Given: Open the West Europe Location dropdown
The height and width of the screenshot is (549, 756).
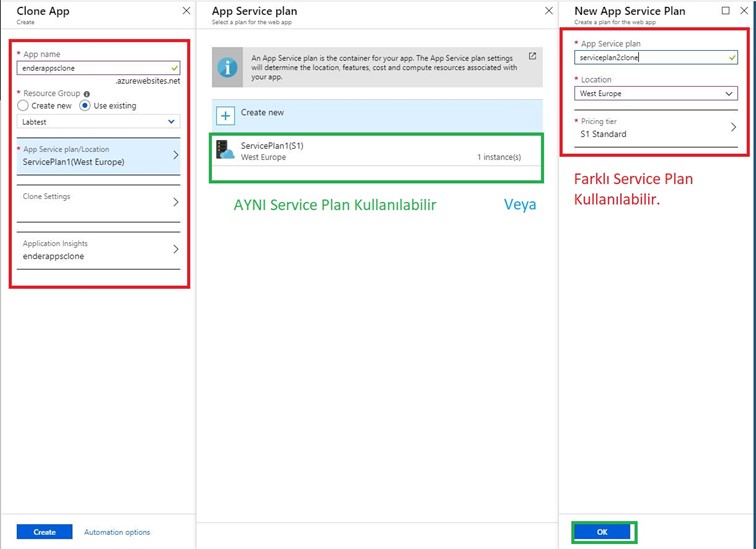Looking at the screenshot, I should coord(656,93).
